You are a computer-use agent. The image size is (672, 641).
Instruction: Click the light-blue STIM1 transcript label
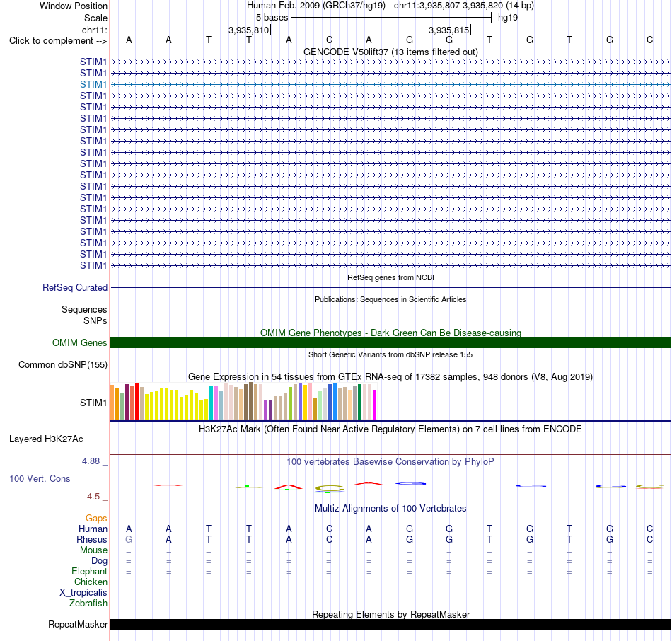tap(93, 84)
